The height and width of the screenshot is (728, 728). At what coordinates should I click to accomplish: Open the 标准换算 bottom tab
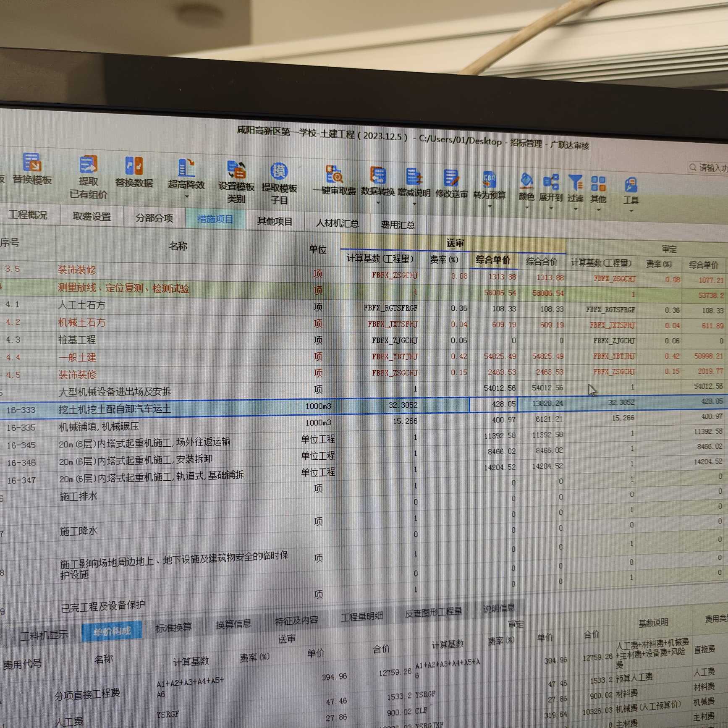coord(174,627)
